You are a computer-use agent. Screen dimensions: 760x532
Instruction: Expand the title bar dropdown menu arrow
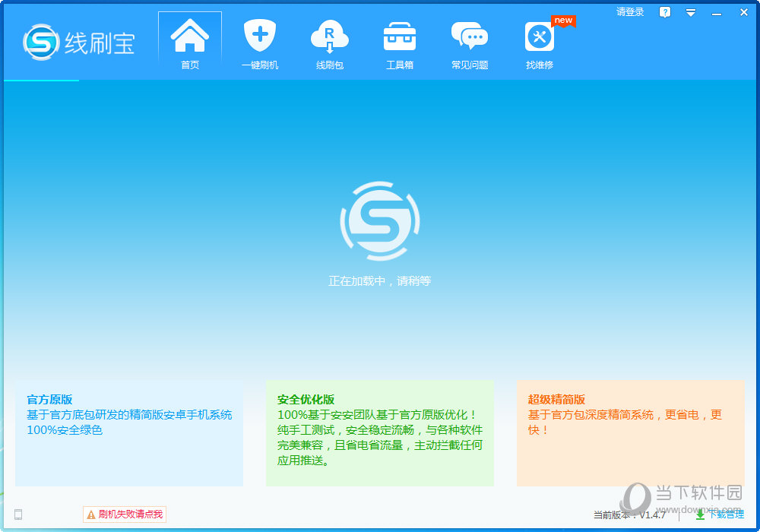point(691,13)
